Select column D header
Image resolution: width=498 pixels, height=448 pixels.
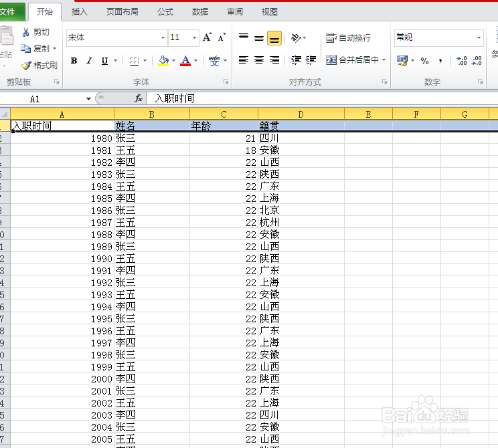301,114
